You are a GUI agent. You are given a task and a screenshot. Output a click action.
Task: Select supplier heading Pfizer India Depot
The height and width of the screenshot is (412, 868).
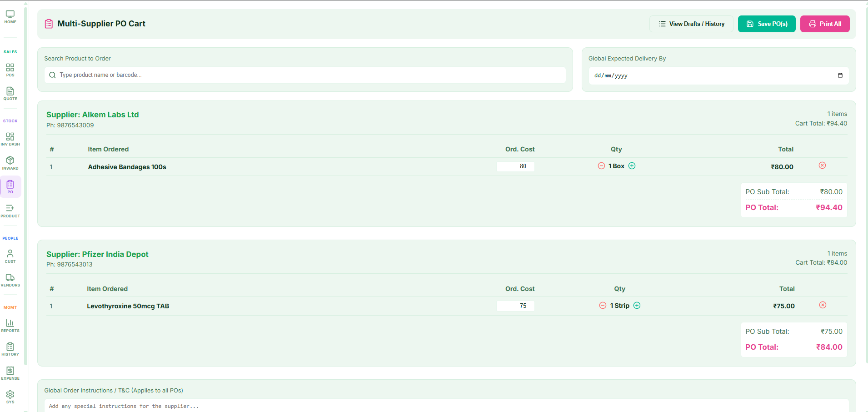[97, 254]
